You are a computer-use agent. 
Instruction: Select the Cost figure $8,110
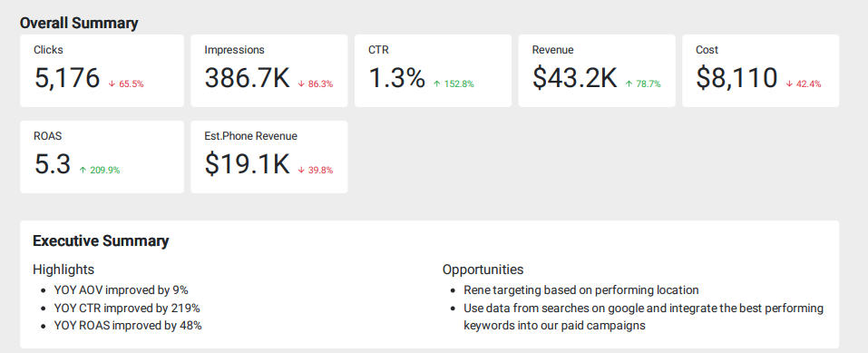(x=736, y=78)
